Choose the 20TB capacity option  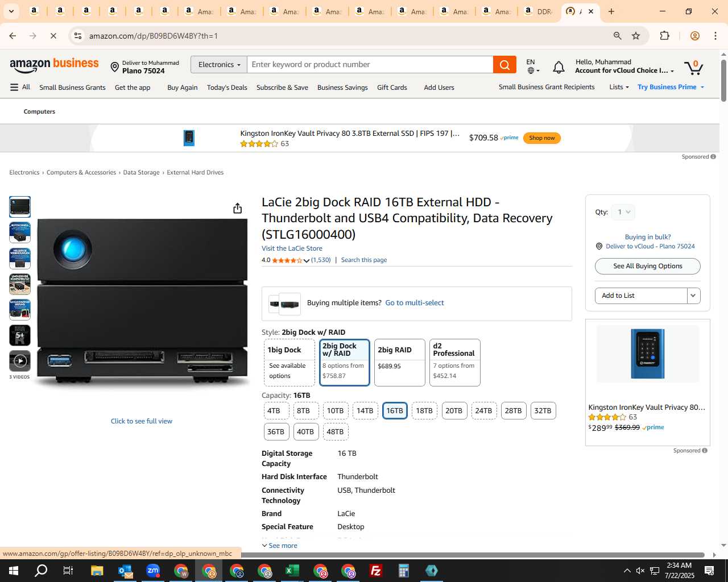coord(454,411)
